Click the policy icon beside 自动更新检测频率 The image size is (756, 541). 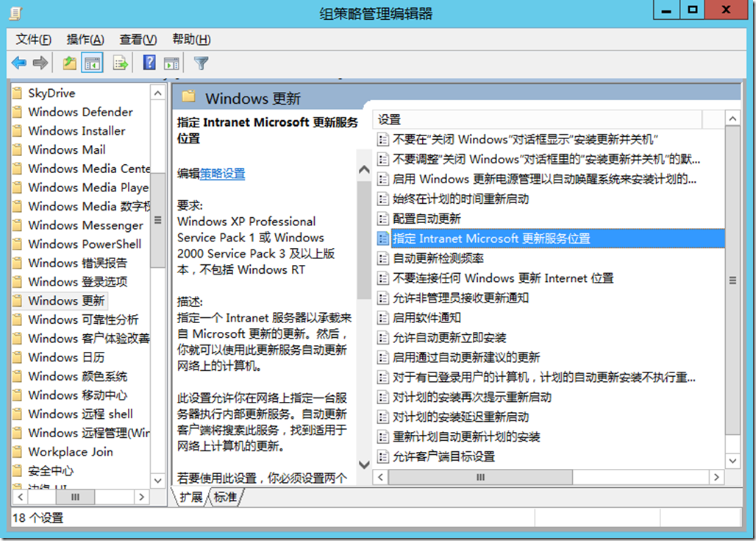click(383, 258)
